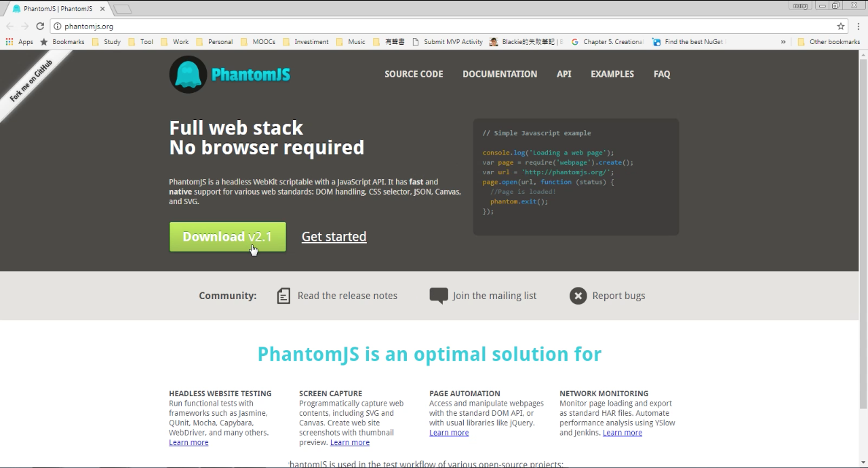868x468 pixels.
Task: Click Learn more under Headless Website Testing
Action: (189, 443)
